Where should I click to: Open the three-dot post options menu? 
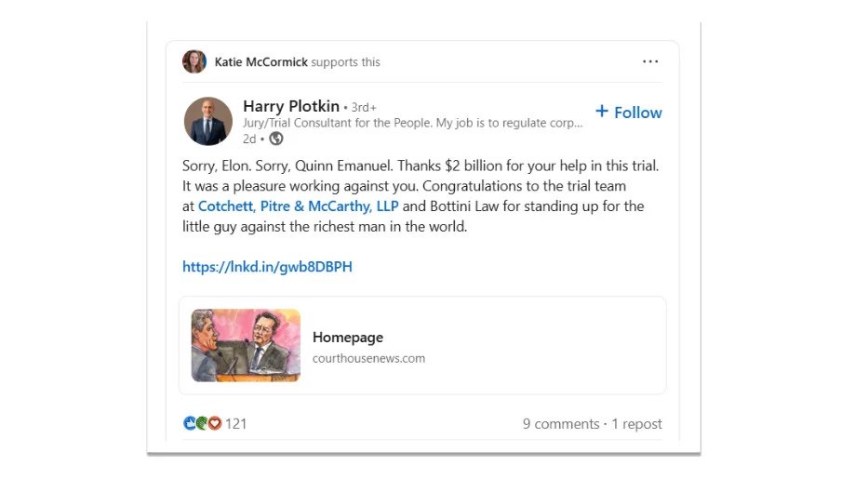point(650,62)
